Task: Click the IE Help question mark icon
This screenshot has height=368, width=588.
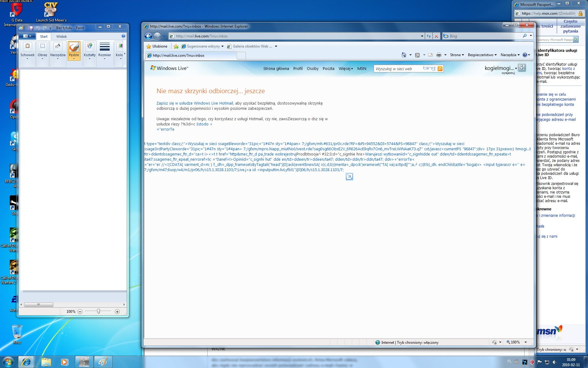Action: click(x=525, y=55)
